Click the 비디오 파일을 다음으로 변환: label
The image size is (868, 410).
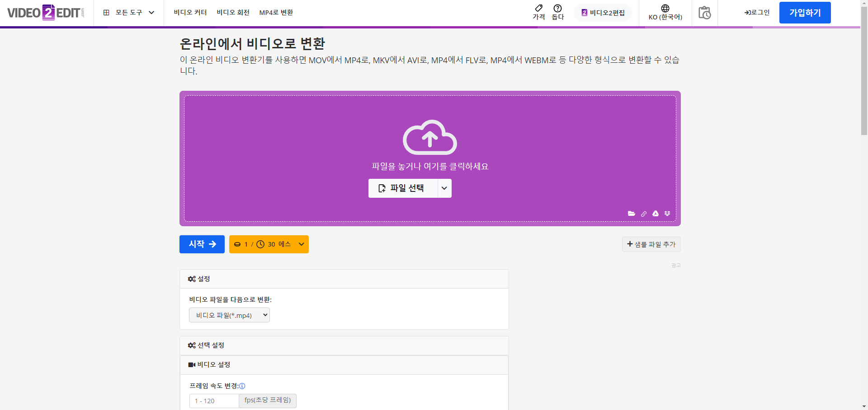[230, 300]
